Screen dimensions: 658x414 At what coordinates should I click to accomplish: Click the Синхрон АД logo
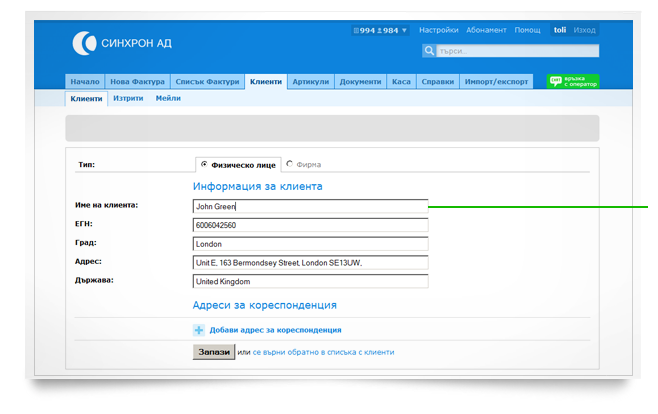pos(121,42)
